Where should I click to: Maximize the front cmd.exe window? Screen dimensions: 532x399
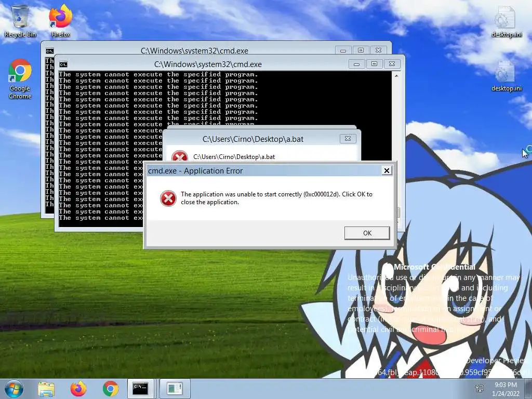click(374, 64)
